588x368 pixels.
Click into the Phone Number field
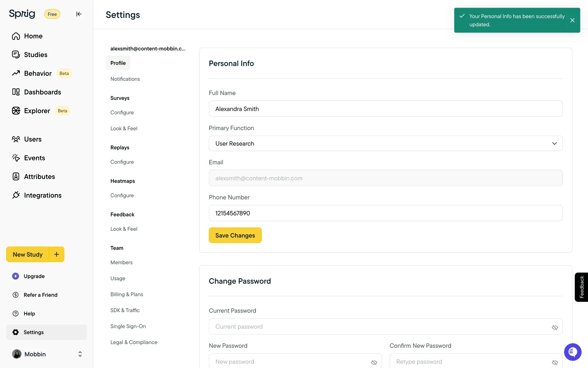385,213
